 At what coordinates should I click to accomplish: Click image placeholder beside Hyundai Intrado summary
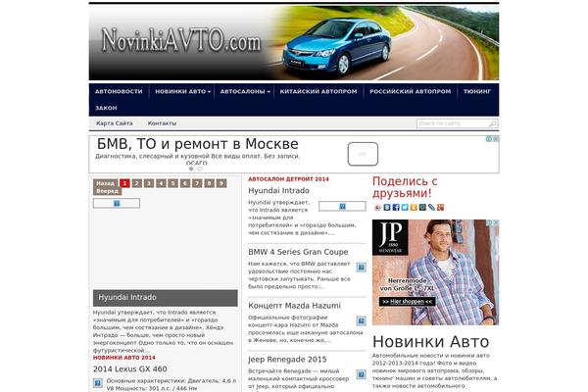342,207
